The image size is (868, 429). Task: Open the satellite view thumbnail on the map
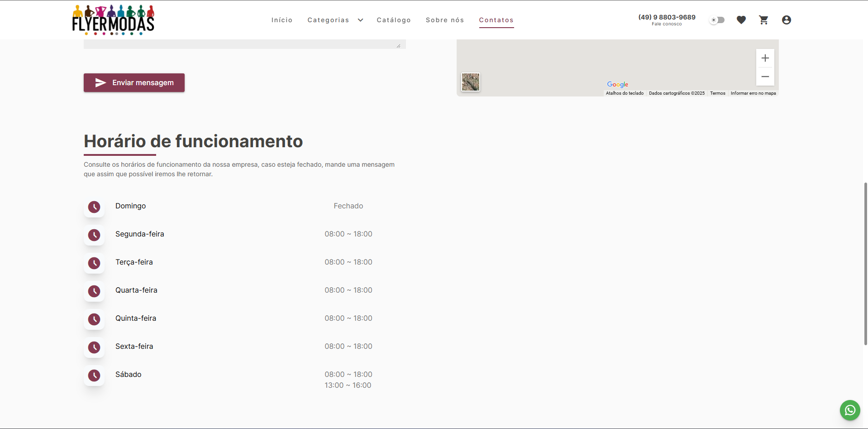coord(470,82)
